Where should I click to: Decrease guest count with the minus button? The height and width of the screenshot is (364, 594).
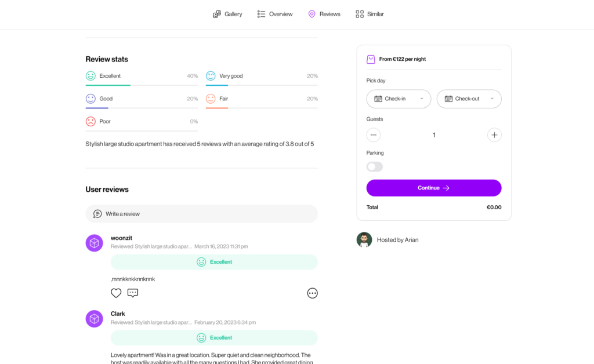[x=374, y=135]
